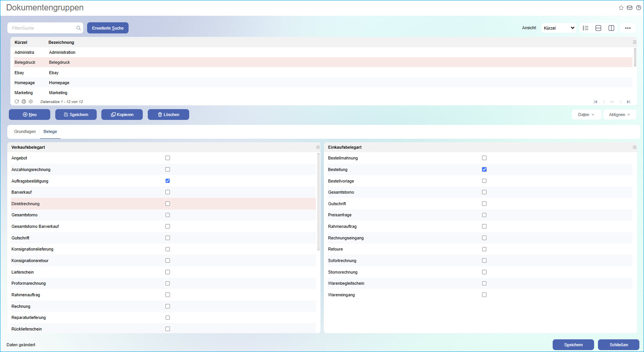Tick the Warenbegleitschein checkbox

point(484,284)
